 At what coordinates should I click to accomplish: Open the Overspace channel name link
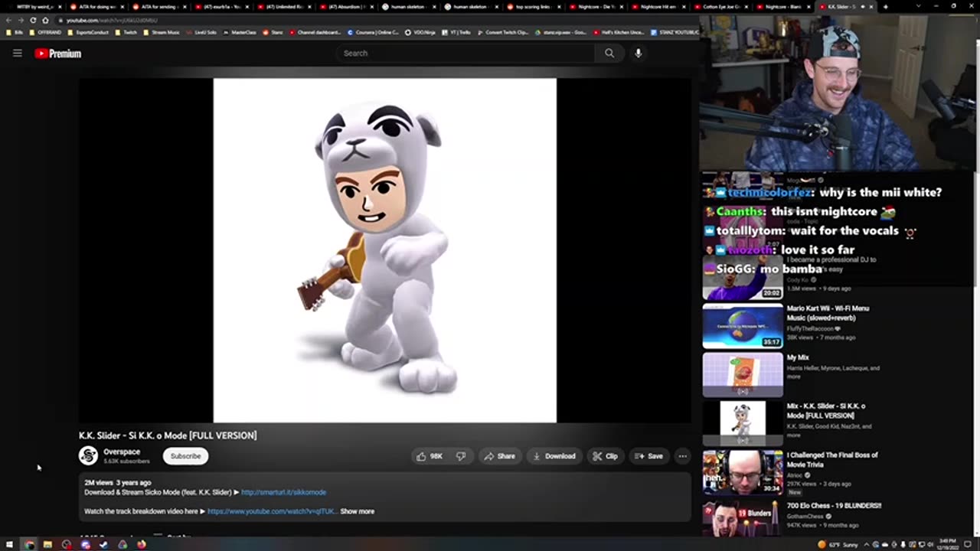pos(122,452)
